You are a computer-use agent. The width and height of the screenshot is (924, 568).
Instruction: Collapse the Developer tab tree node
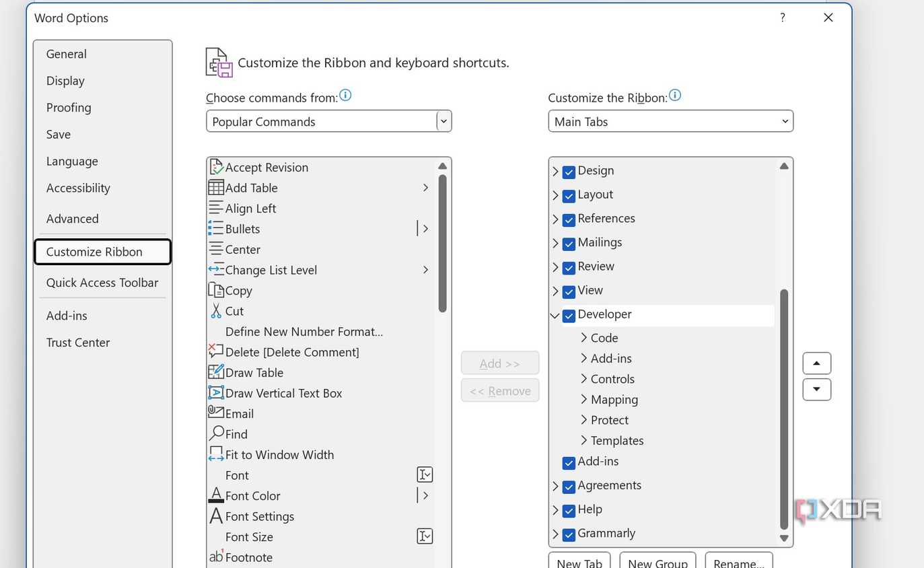pyautogui.click(x=555, y=315)
